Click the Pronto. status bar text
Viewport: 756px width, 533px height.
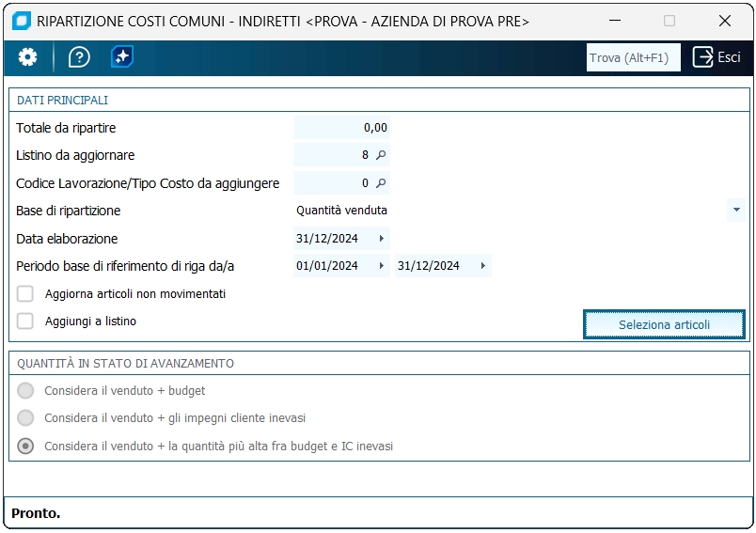[36, 513]
